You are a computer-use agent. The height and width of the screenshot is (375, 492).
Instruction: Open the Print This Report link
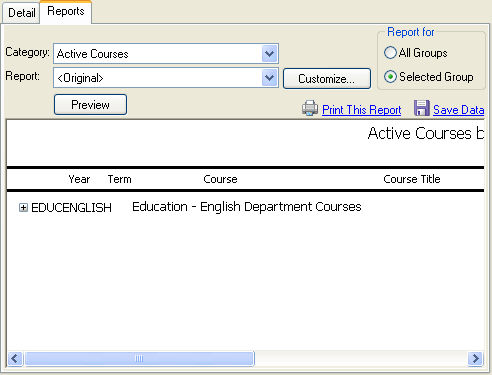pos(361,110)
